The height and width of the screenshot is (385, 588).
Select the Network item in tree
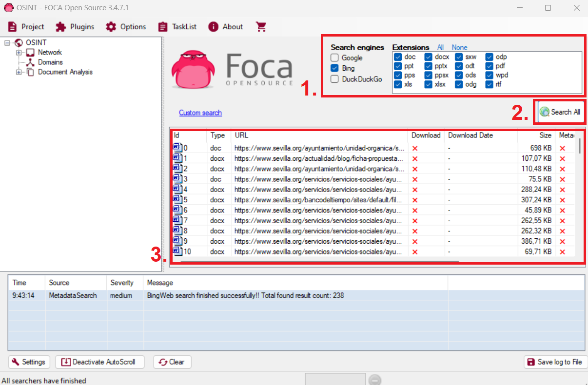pyautogui.click(x=50, y=53)
